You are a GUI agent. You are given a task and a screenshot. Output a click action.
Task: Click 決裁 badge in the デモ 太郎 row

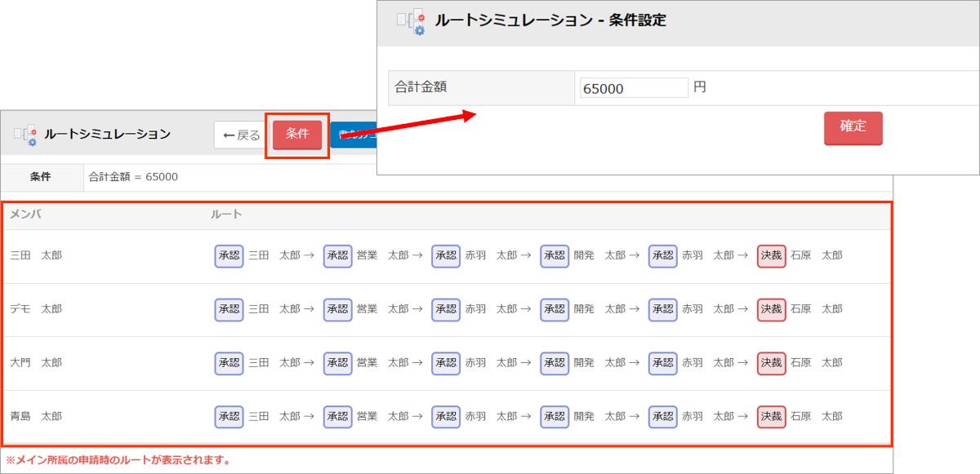(x=771, y=309)
